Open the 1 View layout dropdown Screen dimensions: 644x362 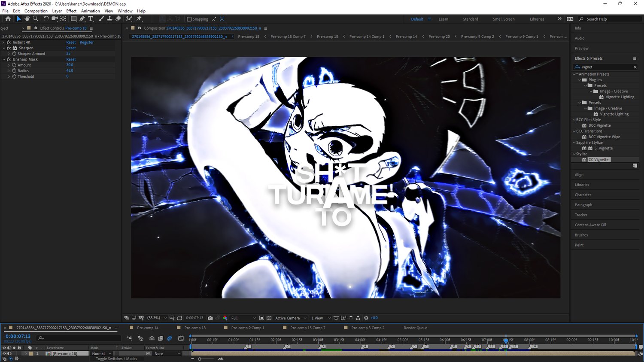(x=321, y=318)
